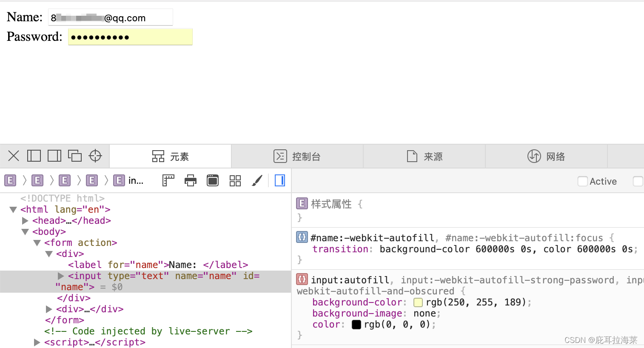This screenshot has width=644, height=348.
Task: Click the input:autofill selector text
Action: 350,280
